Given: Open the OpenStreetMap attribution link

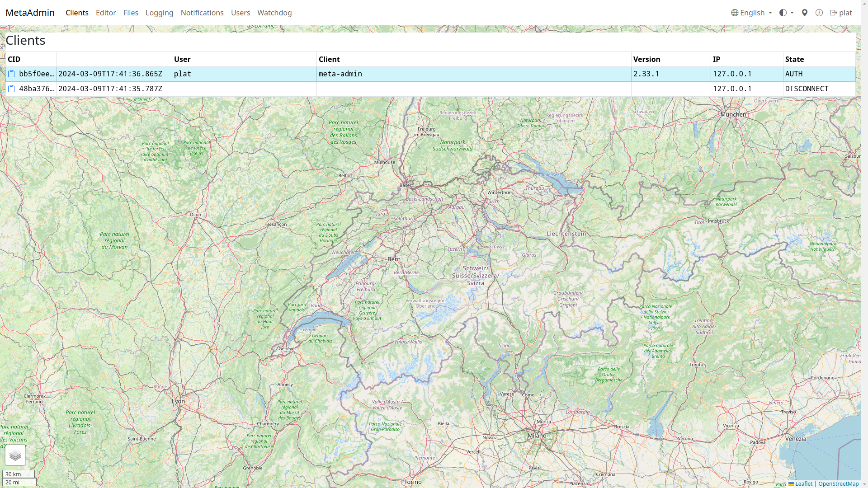Looking at the screenshot, I should (x=838, y=484).
